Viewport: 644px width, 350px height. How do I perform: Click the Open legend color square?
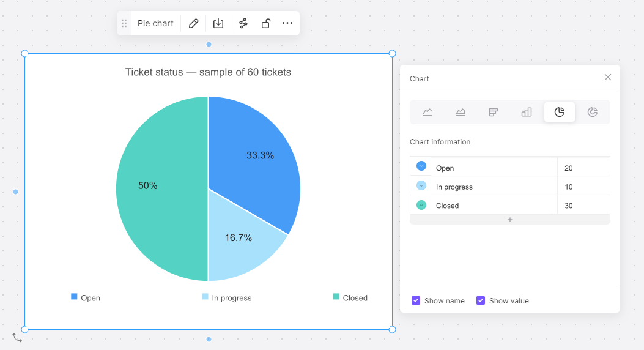[74, 297]
